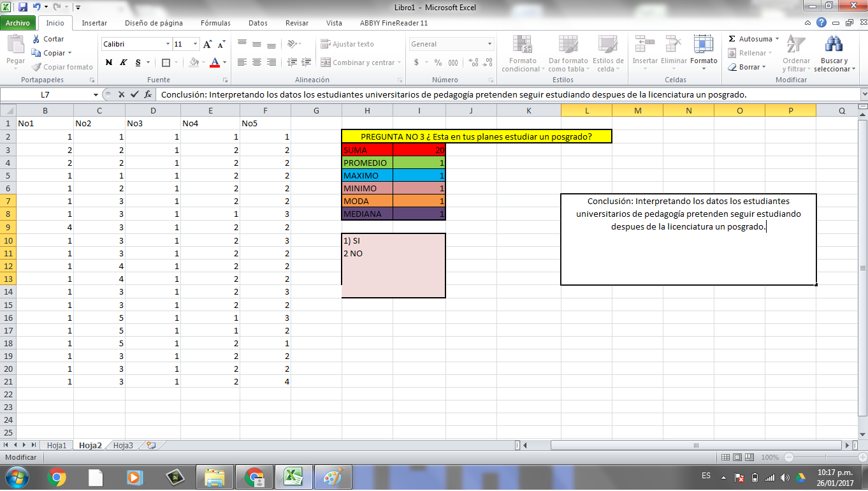Image resolution: width=868 pixels, height=491 pixels.
Task: Select the Hoja3 sheet tab
Action: click(124, 445)
